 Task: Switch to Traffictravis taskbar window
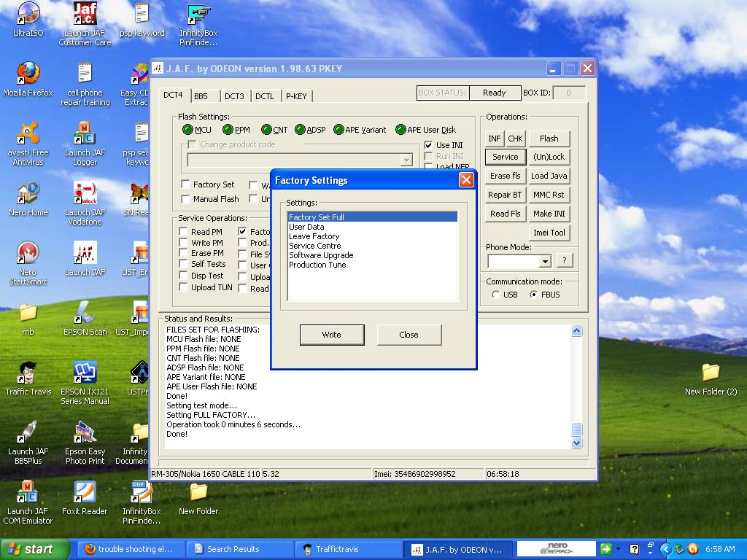[x=348, y=549]
